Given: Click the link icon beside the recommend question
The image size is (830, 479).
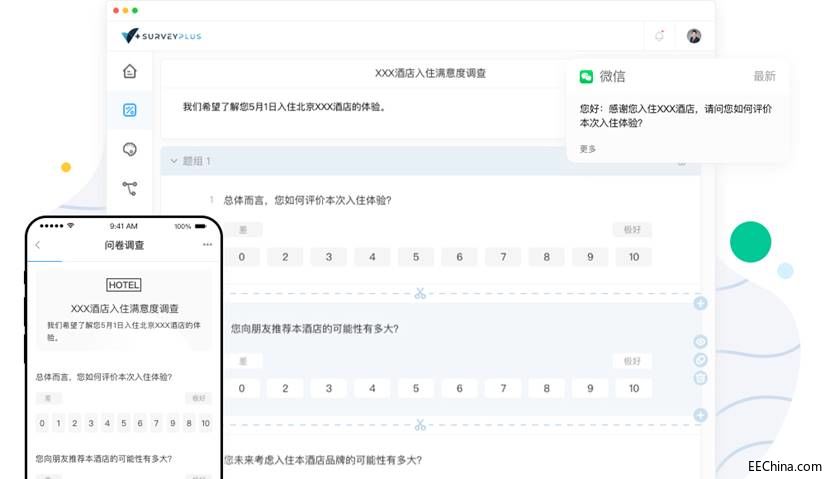Looking at the screenshot, I should (700, 360).
